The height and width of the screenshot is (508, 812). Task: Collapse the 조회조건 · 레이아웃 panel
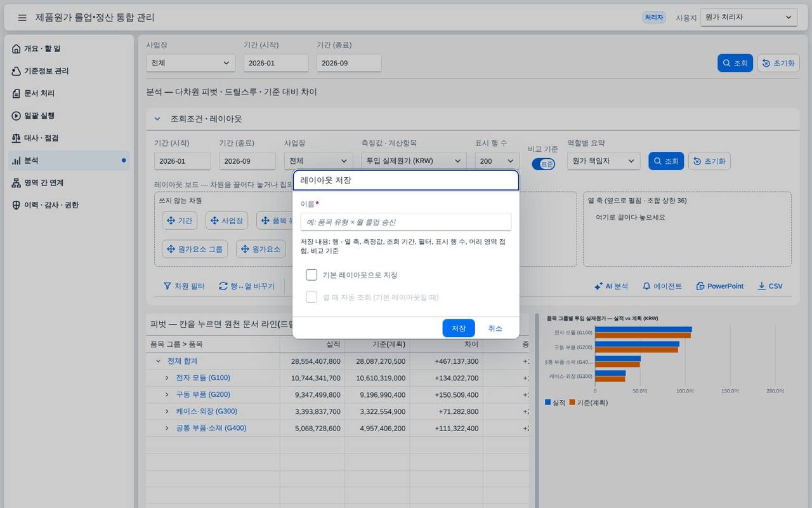point(157,119)
